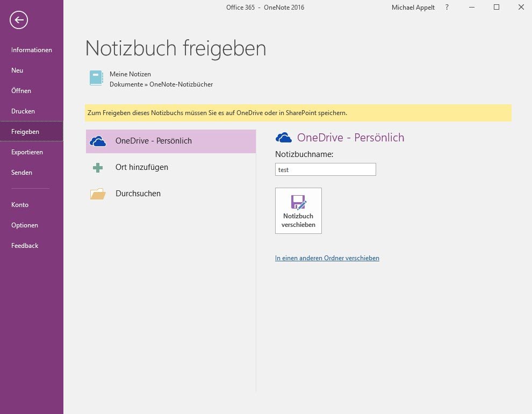The width and height of the screenshot is (532, 414).
Task: Click the 'Notizbuchname:' label
Action: (304, 154)
